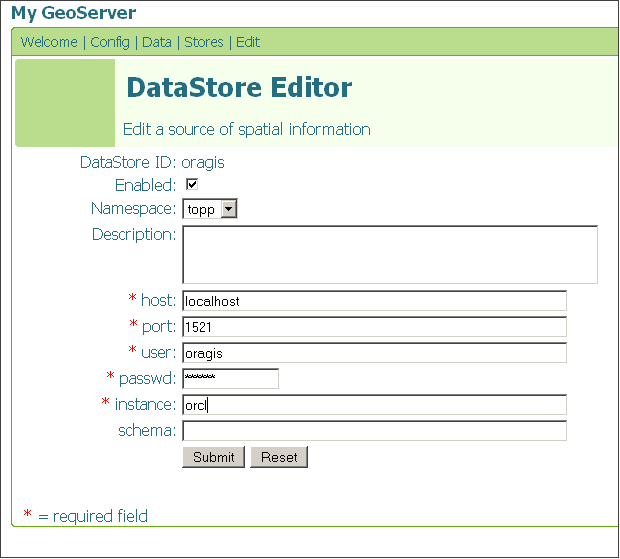The image size is (620, 559).
Task: Open the Data navigation link
Action: point(157,42)
